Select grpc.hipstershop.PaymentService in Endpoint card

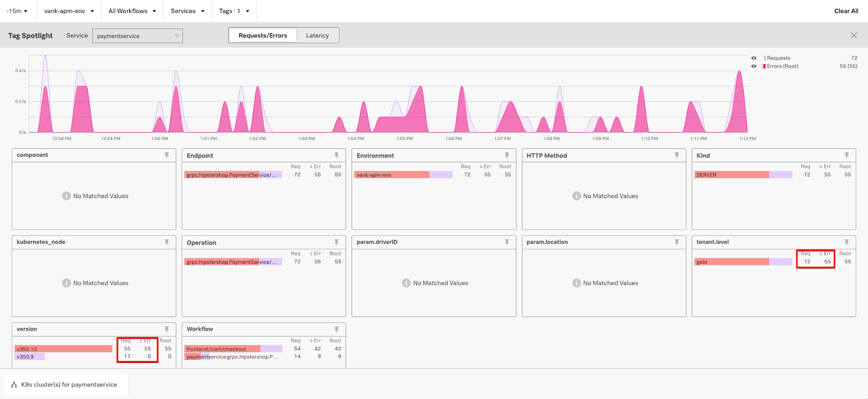(233, 175)
